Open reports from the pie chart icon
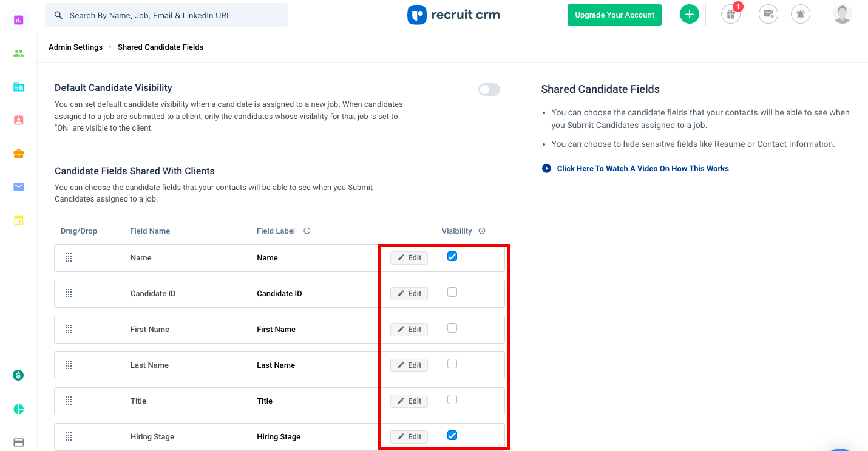 coord(18,409)
